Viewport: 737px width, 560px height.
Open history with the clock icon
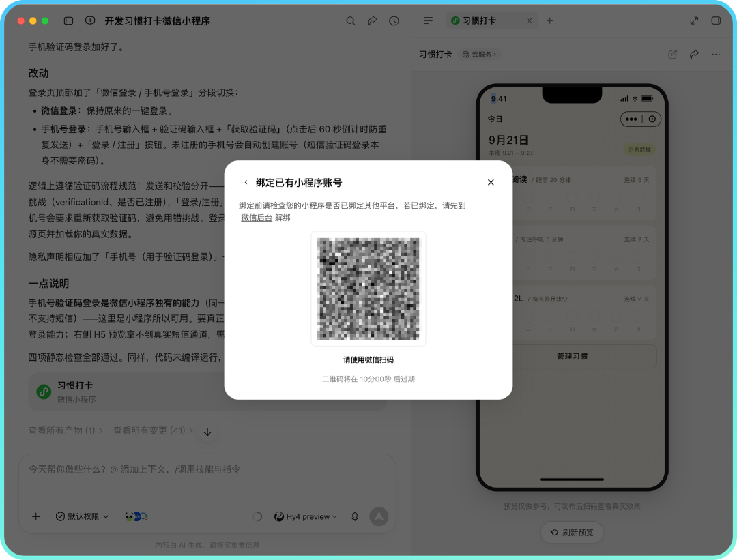[394, 20]
